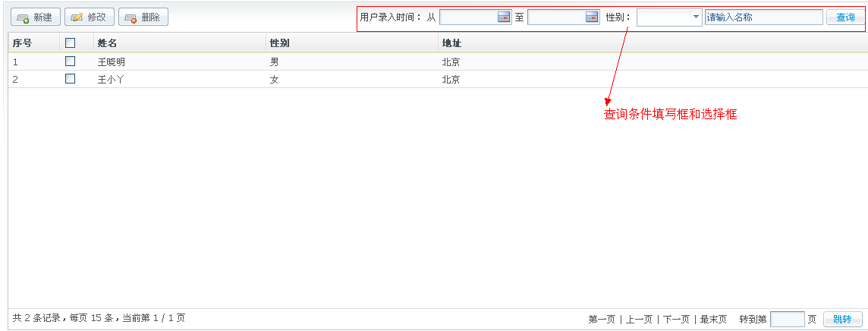Viewport: 868px width, 331px height.
Task: Go to 第一页 first page link
Action: click(602, 320)
